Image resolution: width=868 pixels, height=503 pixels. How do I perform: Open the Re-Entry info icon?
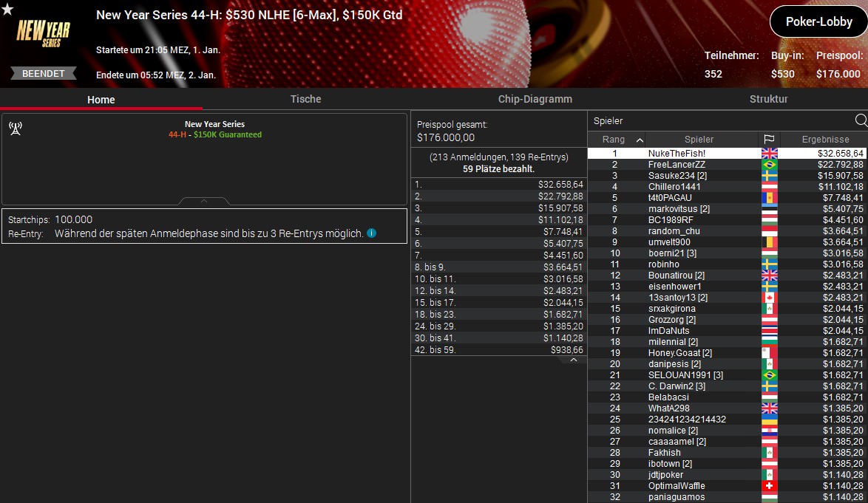pos(371,233)
